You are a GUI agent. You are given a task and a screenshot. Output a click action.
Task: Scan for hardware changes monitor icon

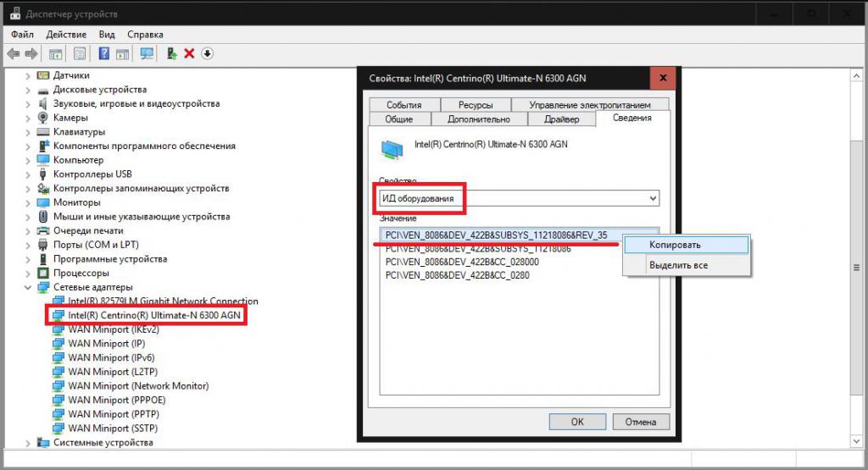click(147, 53)
